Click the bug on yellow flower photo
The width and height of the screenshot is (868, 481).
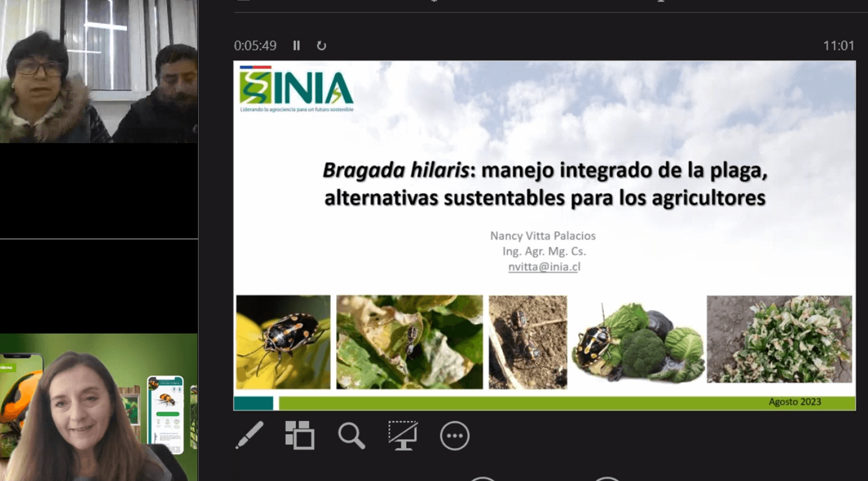point(283,342)
